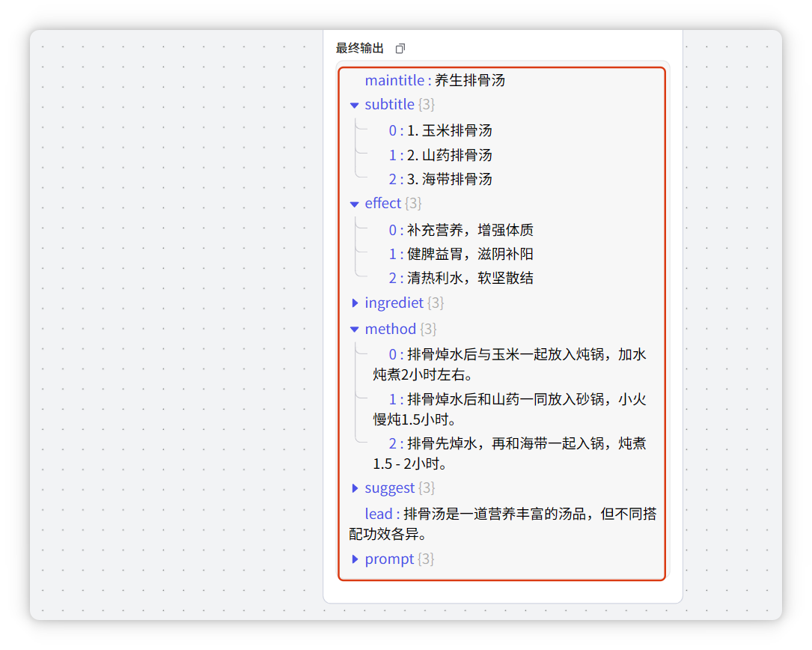Select effect entry 补充营养，增强体质
Image resolution: width=812 pixels, height=650 pixels.
[470, 230]
